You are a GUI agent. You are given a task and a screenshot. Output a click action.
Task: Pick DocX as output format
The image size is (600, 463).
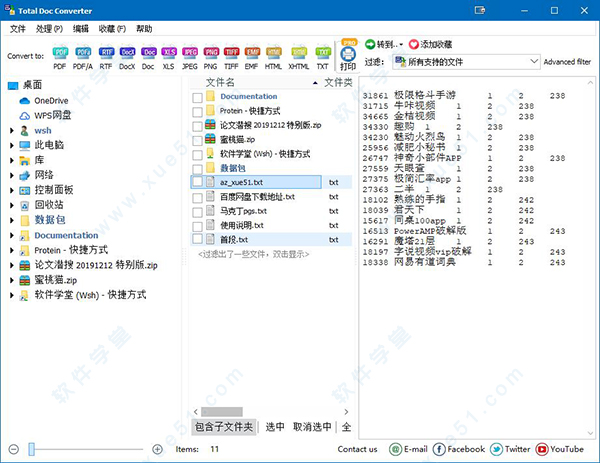127,53
